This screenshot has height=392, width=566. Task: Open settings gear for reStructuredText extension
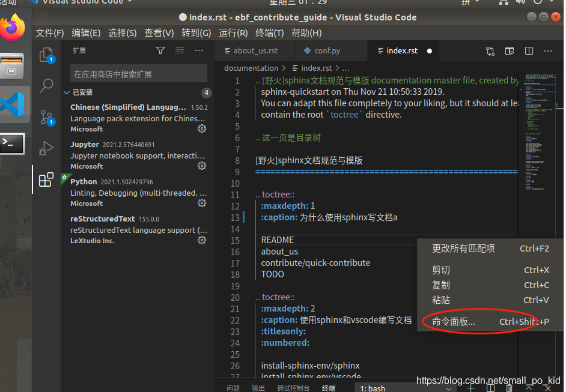(202, 240)
